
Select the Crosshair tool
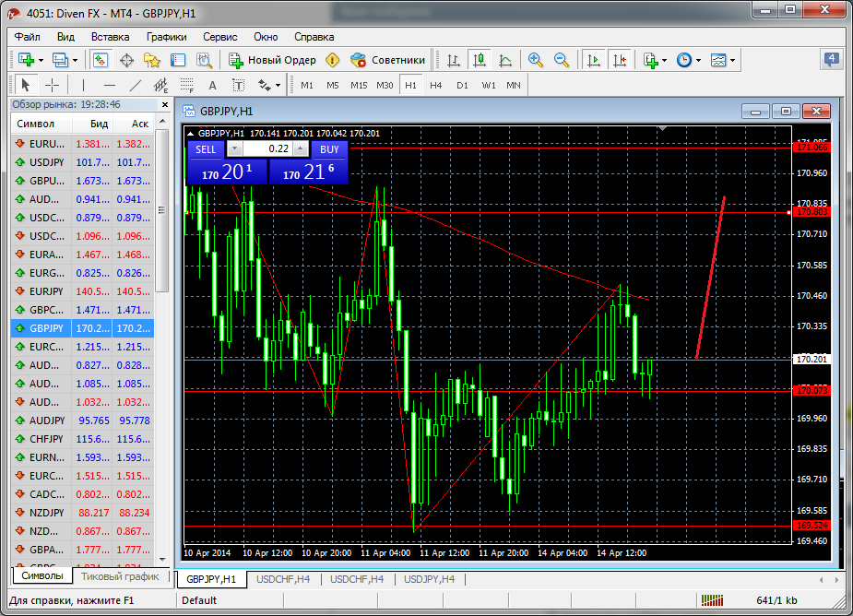click(53, 85)
